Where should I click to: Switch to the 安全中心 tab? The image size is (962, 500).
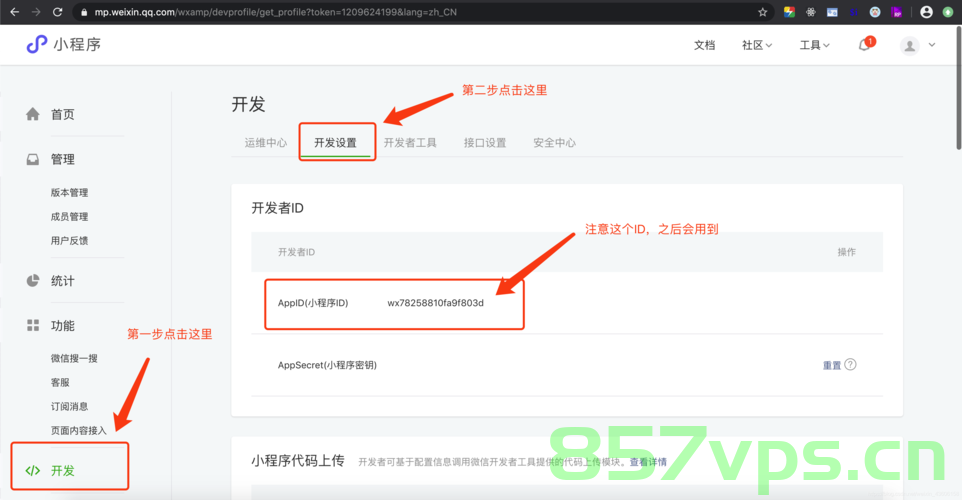point(554,142)
